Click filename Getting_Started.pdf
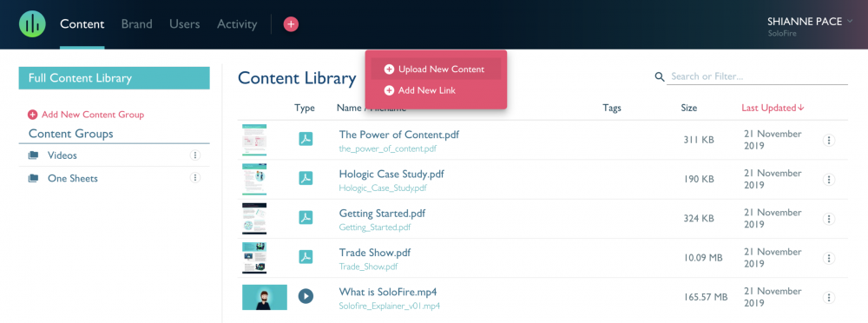Screen dimensions: 868x323 pyautogui.click(x=375, y=227)
